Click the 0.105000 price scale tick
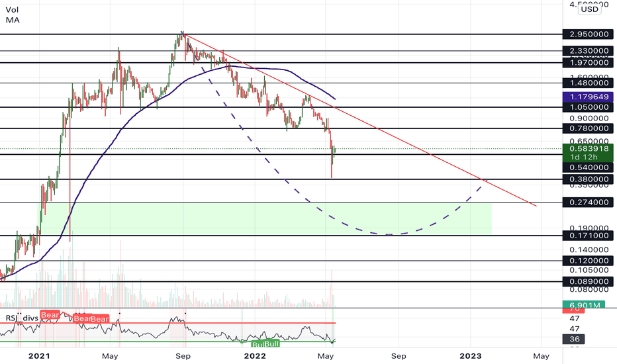The width and height of the screenshot is (617, 364). [589, 270]
